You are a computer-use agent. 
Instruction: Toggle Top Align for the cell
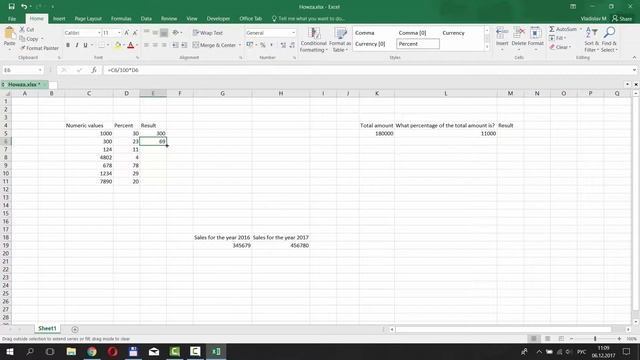147,33
